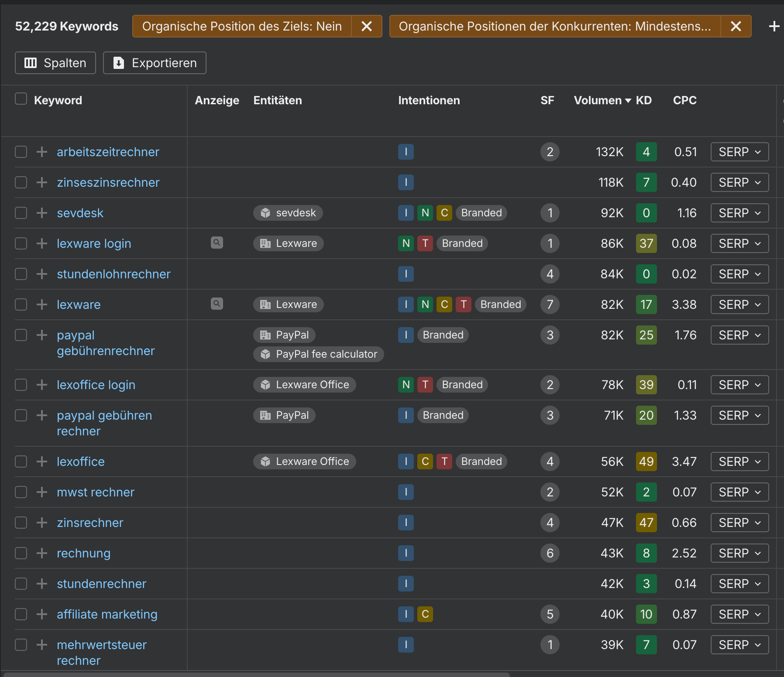Open the SERP dropdown for sevdesk
The image size is (784, 677).
[x=740, y=213]
